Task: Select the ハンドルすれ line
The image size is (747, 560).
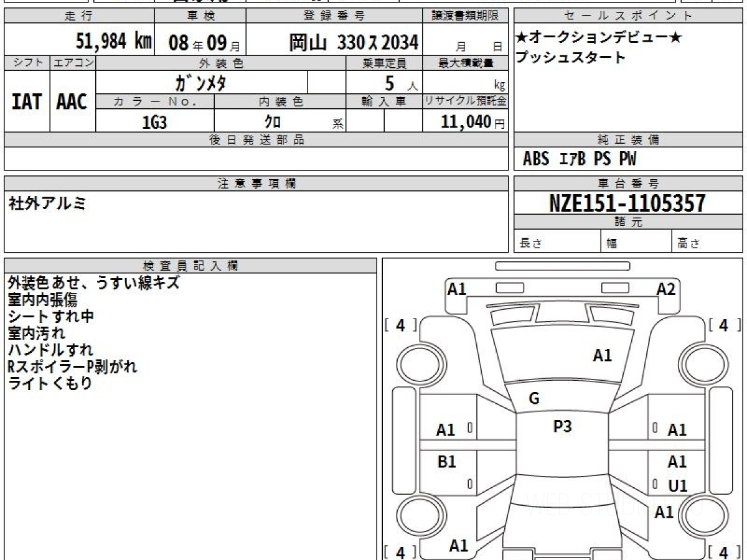Action: pyautogui.click(x=50, y=350)
